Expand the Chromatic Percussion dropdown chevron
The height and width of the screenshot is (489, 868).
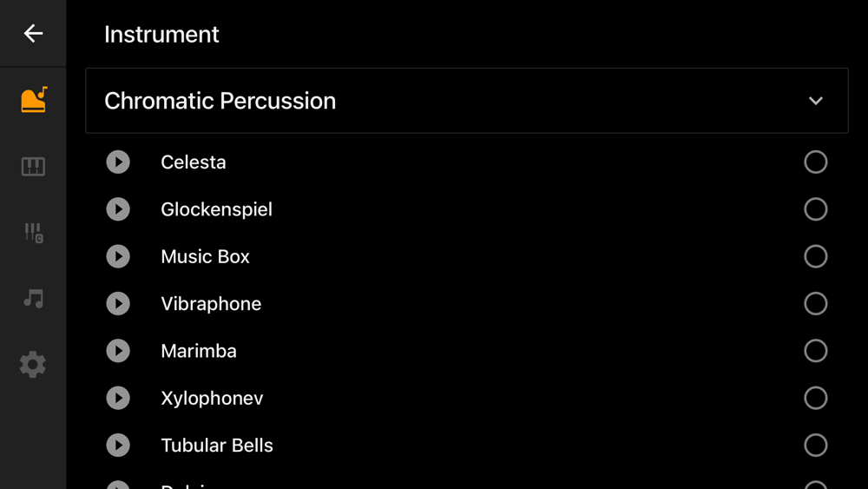[x=815, y=101]
